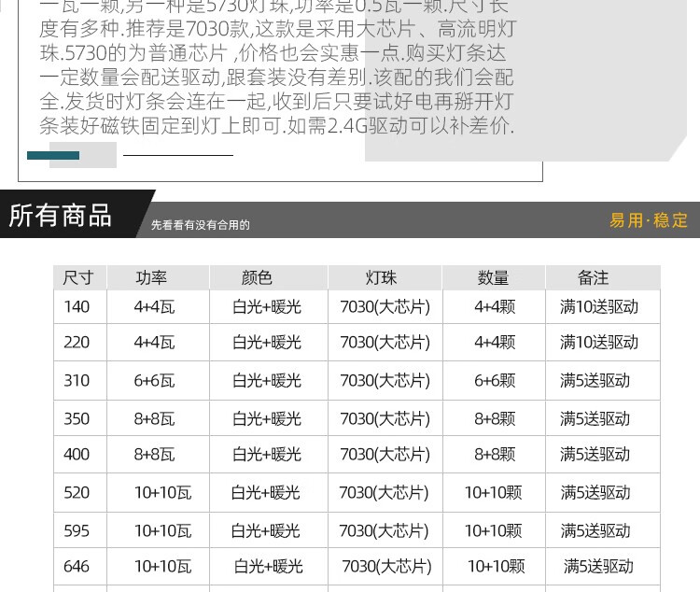
Task: Select the subtitle 先看看有没有合用的
Action: point(200,225)
